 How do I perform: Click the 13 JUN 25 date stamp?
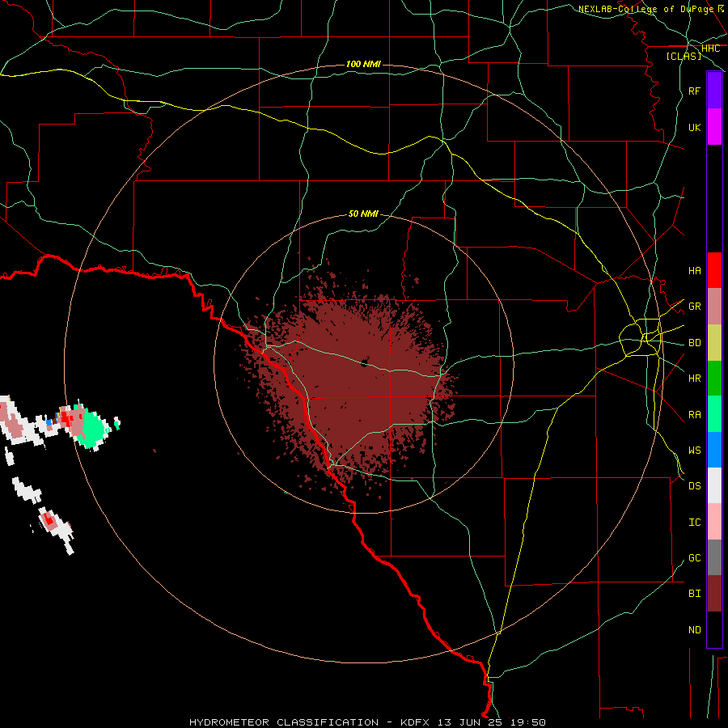[472, 722]
